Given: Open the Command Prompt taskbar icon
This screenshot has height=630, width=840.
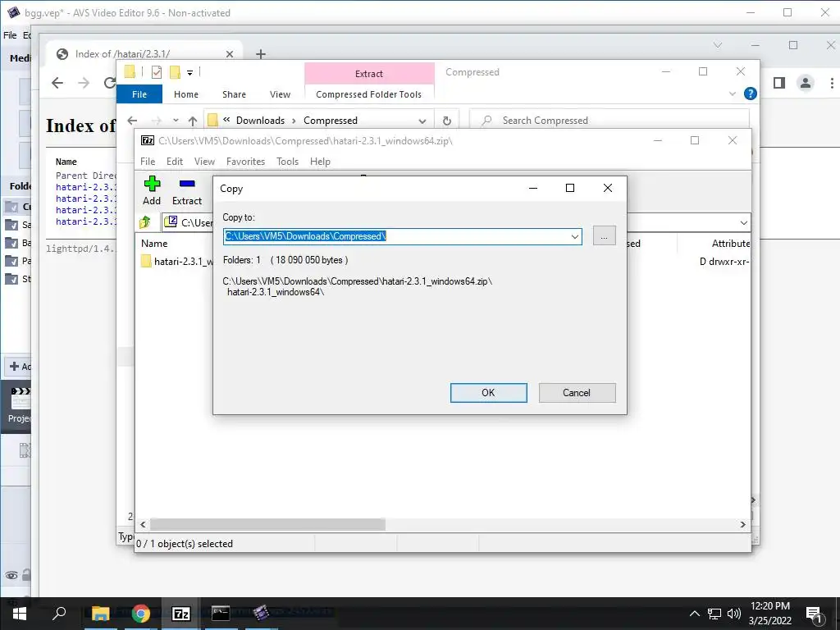Looking at the screenshot, I should click(221, 612).
